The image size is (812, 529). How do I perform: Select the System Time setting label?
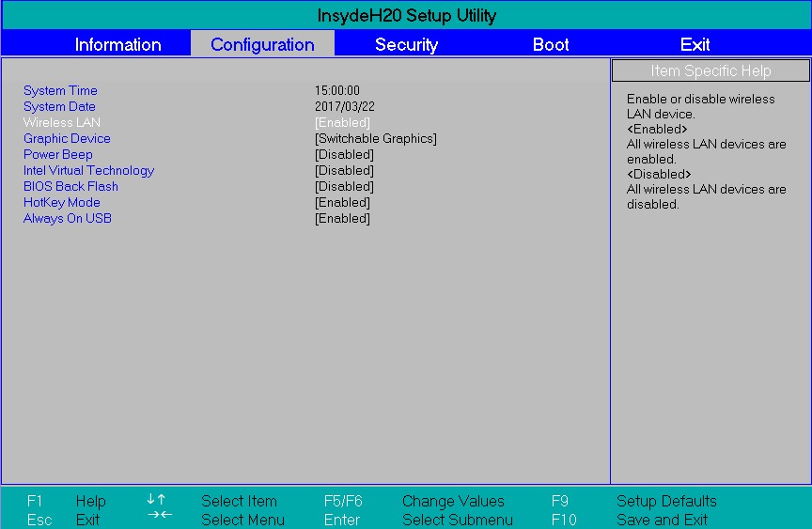pyautogui.click(x=60, y=90)
